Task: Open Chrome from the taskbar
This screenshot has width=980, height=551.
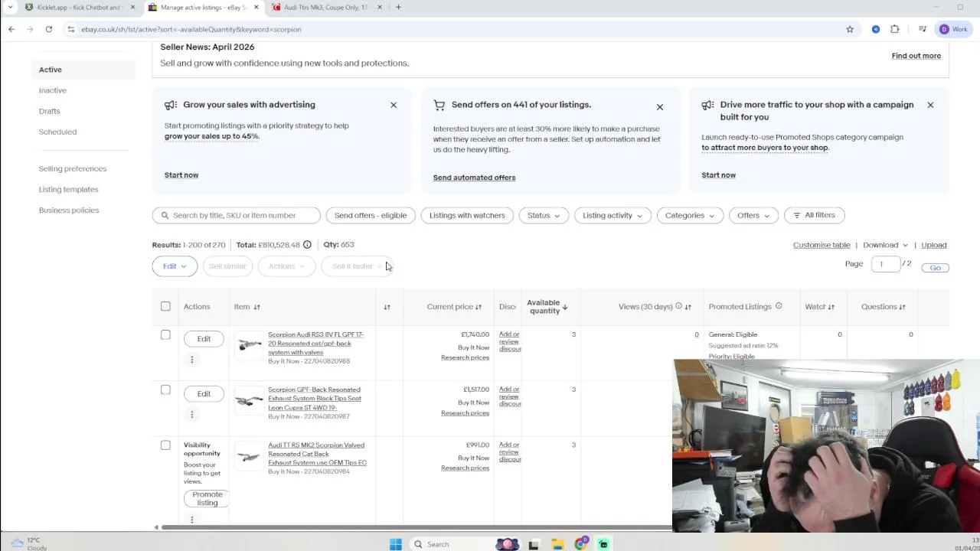Action: point(581,544)
